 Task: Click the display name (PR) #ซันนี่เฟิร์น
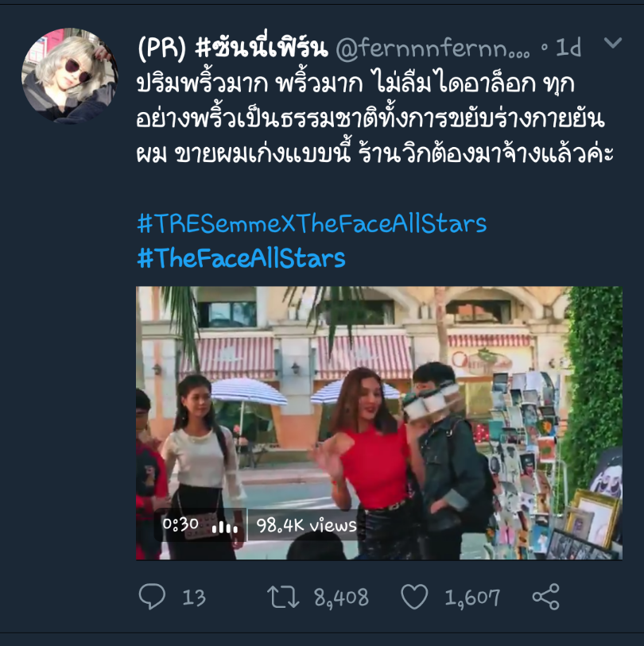[233, 48]
